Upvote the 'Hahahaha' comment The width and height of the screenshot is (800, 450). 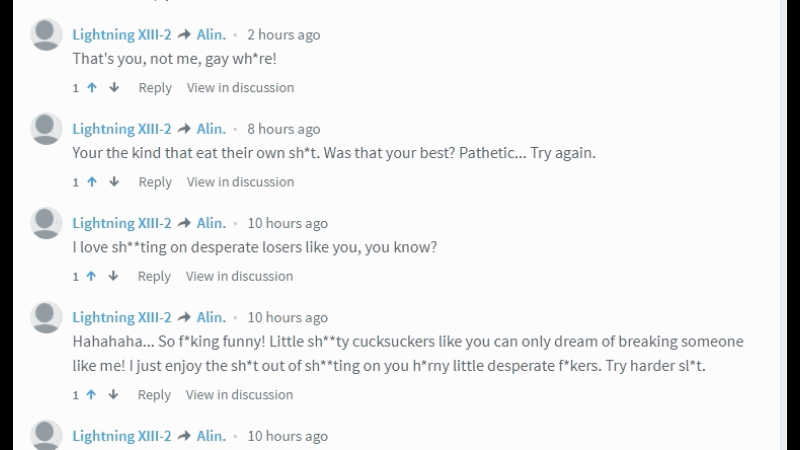point(92,395)
